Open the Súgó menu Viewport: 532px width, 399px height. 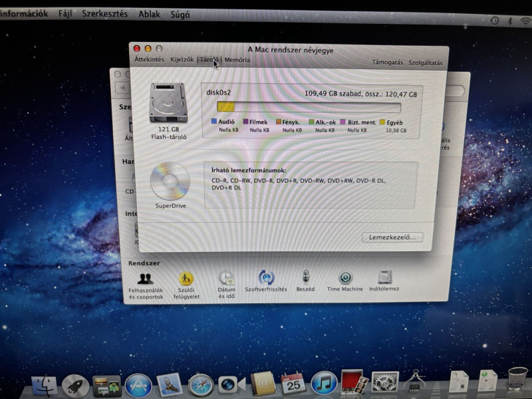(x=180, y=15)
